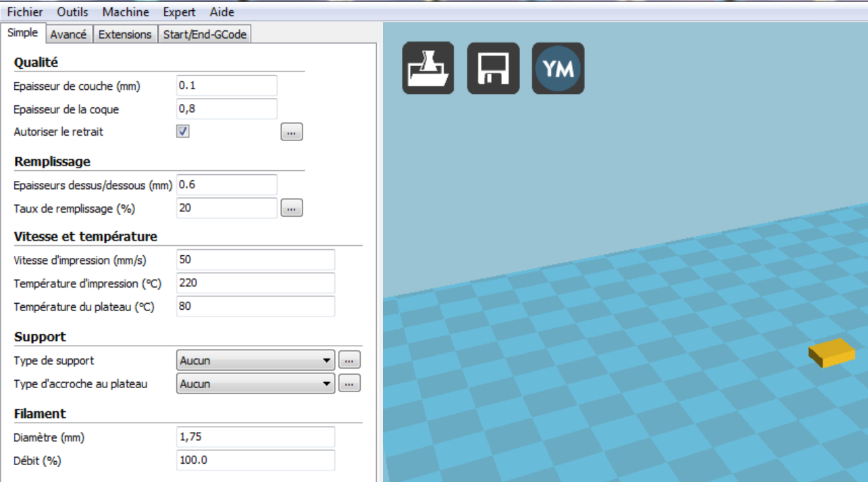Click the Load model icon

point(428,68)
